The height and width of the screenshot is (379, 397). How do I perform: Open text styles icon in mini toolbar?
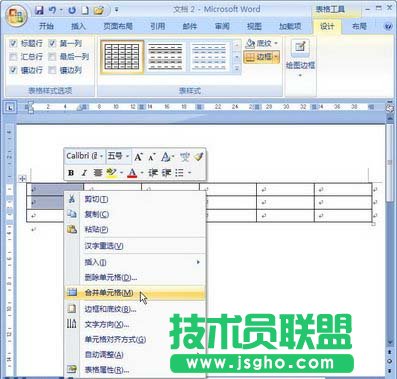click(x=166, y=157)
